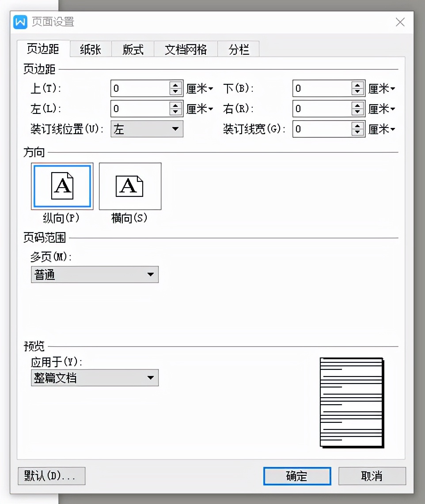Decrease the 右(R) right margin value
The image size is (425, 504).
pyautogui.click(x=357, y=112)
